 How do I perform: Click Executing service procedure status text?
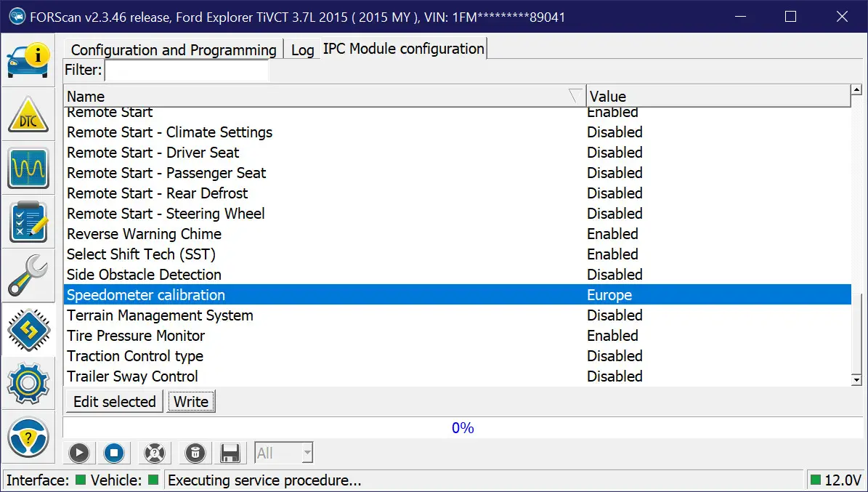[x=264, y=480]
